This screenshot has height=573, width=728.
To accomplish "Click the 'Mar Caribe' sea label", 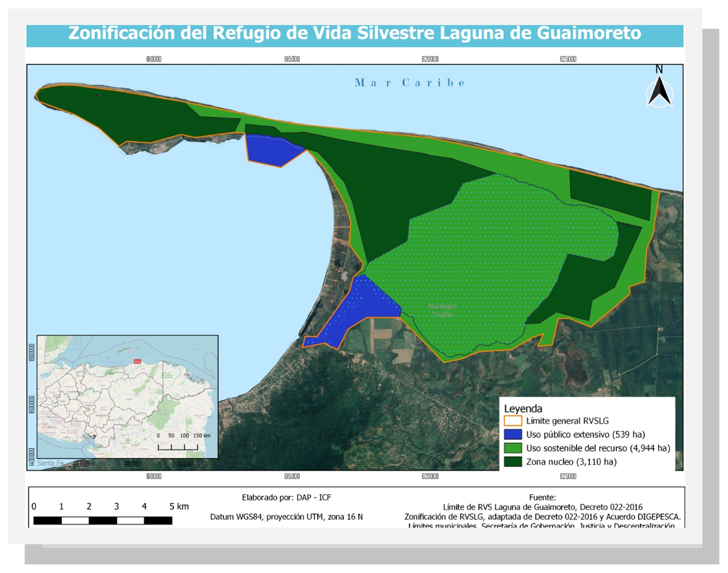I will click(410, 83).
